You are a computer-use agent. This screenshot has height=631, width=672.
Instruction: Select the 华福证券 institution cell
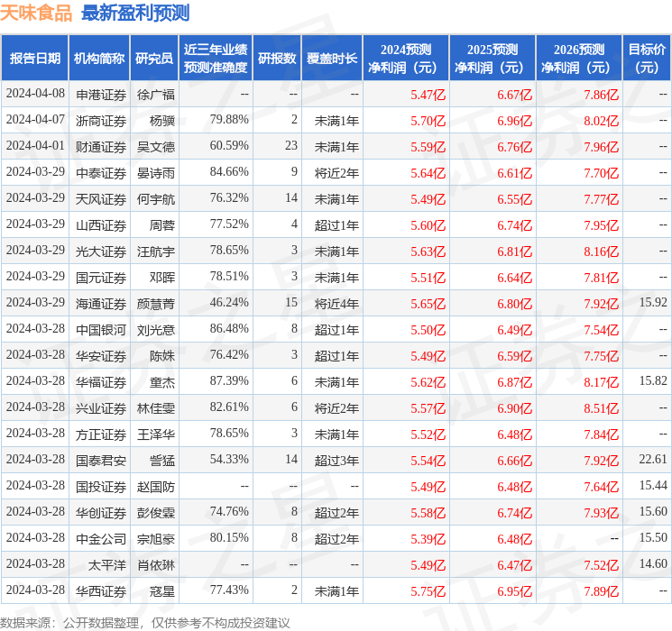pos(101,382)
